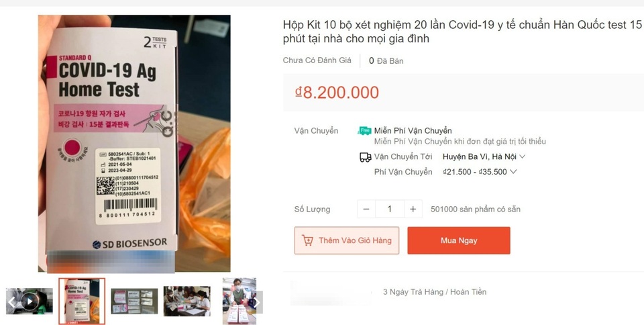
Task: Click the Thêm Vào Giỏ Hàng button
Action: (x=347, y=240)
